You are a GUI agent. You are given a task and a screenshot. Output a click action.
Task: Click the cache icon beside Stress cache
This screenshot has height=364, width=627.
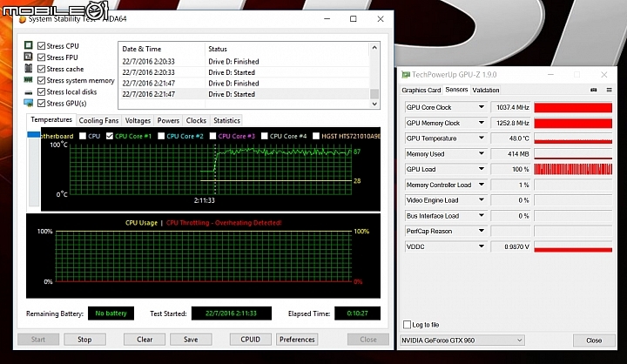click(x=29, y=69)
